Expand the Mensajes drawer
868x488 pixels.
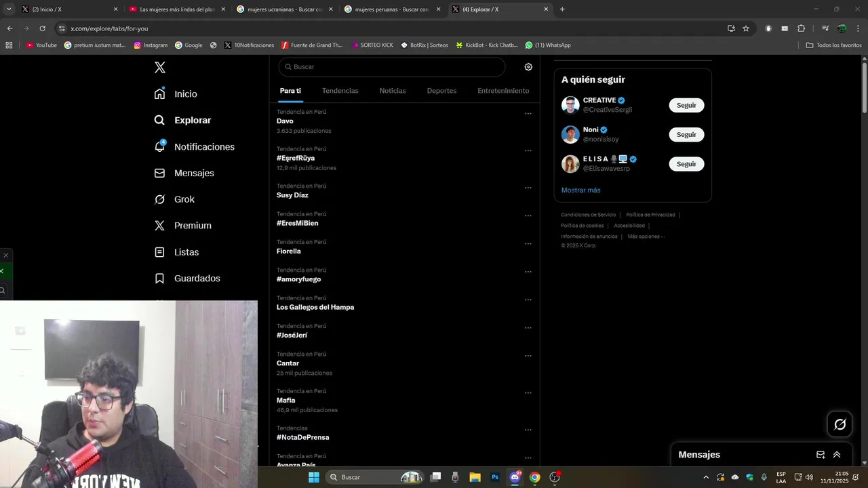[837, 455]
